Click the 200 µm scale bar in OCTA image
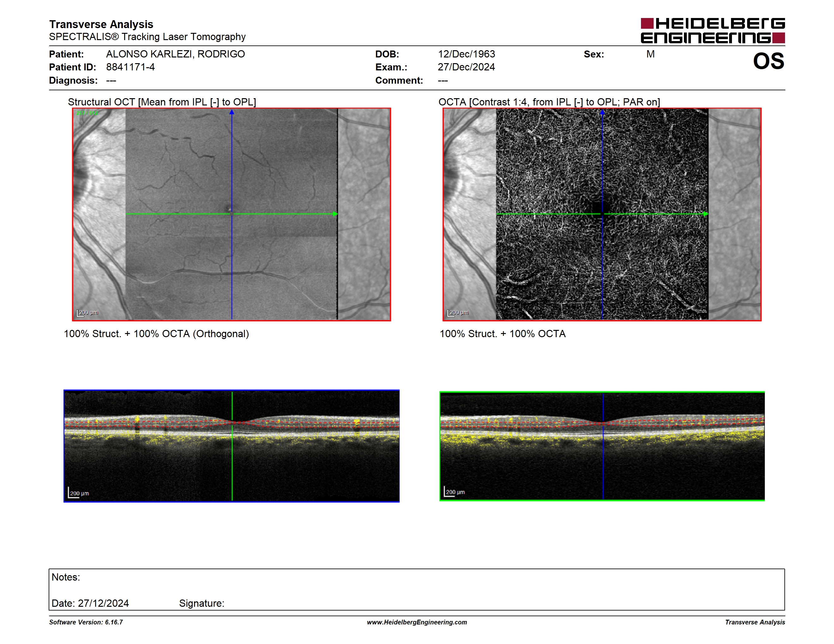This screenshot has width=834, height=644. tap(458, 313)
